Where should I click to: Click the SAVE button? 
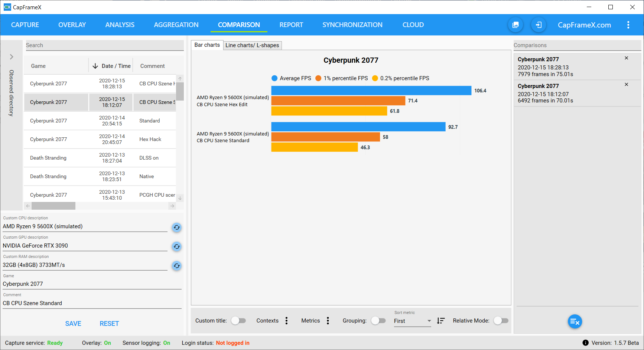[73, 324]
